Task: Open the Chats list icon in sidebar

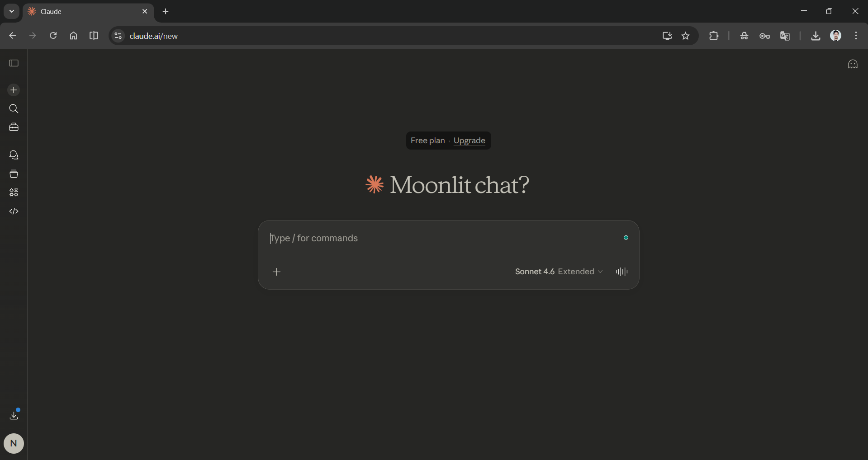Action: coord(14,155)
